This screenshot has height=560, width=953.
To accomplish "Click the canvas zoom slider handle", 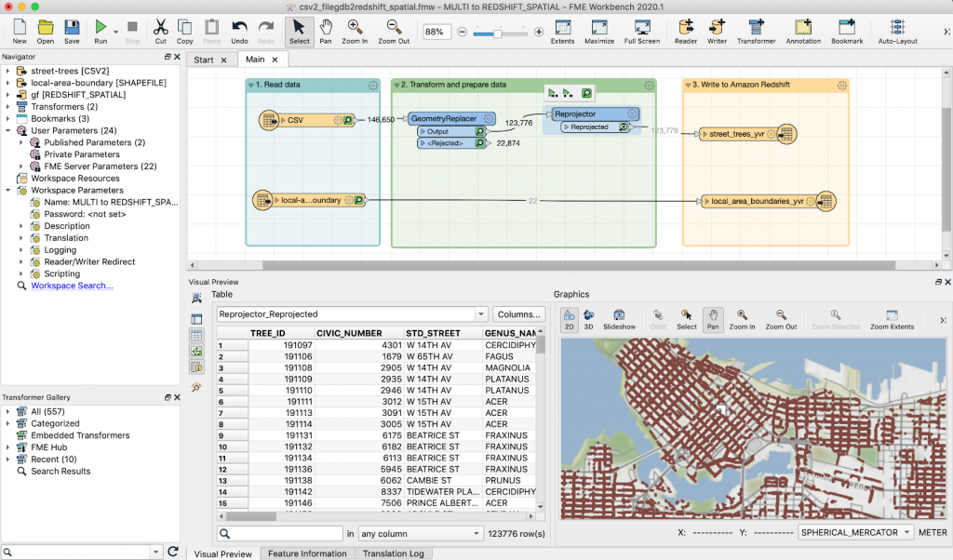I will coord(498,33).
